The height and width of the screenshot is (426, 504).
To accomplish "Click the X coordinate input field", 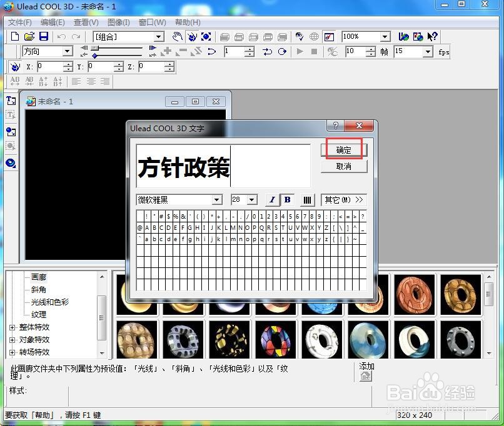I will coord(50,67).
